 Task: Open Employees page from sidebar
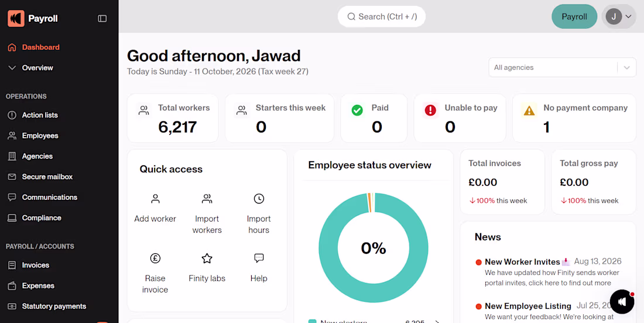pos(40,136)
